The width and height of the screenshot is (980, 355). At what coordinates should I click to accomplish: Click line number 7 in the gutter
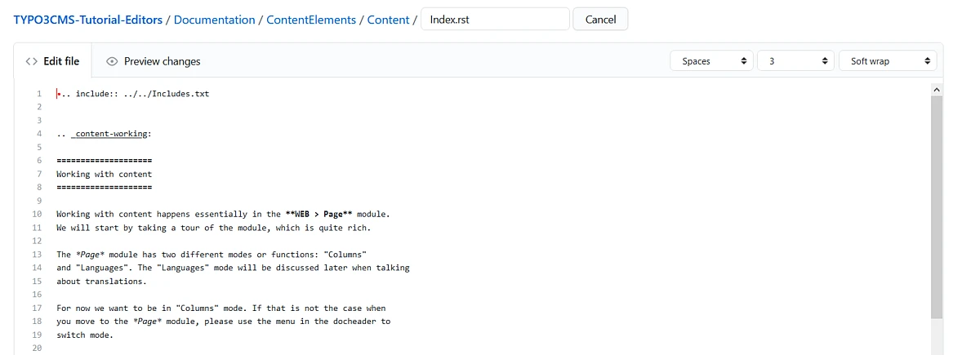click(x=38, y=174)
